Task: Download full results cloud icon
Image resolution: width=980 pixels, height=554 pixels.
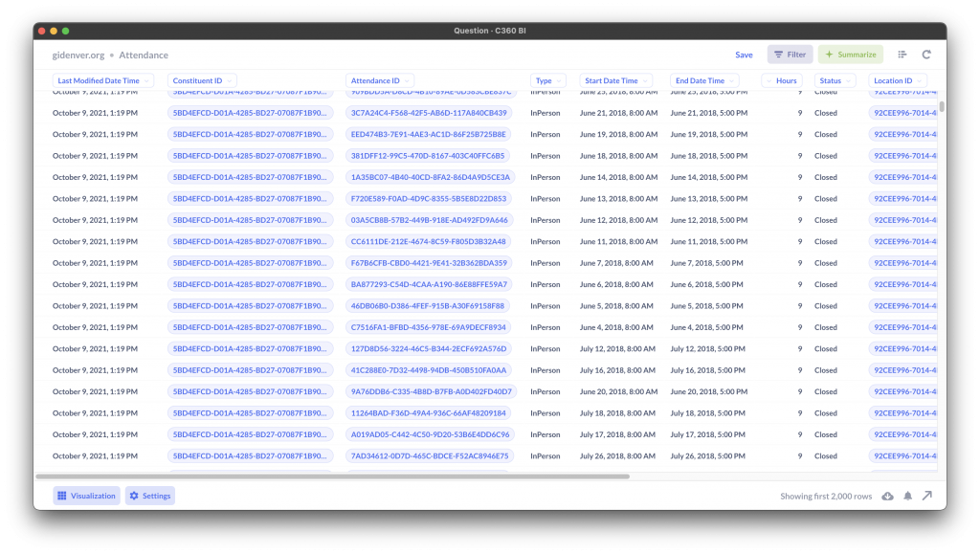Action: tap(887, 496)
